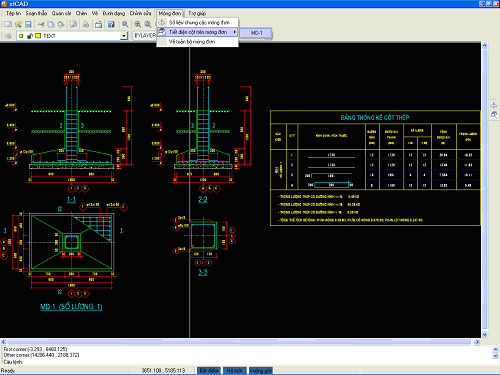Click the Cut scissors icon
Image resolution: width=500 pixels, height=375 pixels.
41,24
